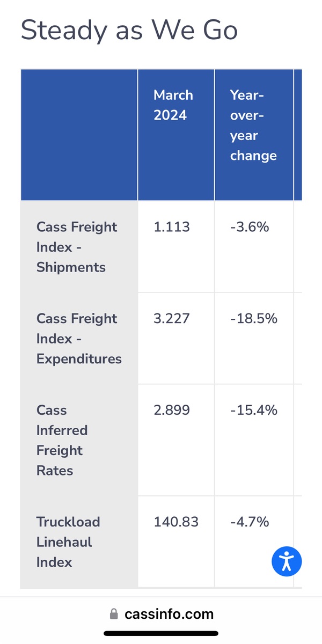Click the "Steady as We Go" heading
The height and width of the screenshot is (644, 322).
point(129,30)
